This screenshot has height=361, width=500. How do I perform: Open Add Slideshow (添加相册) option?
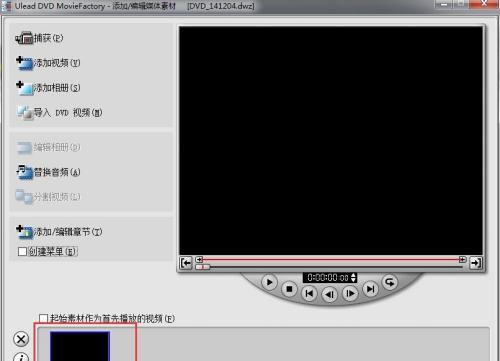pos(48,88)
